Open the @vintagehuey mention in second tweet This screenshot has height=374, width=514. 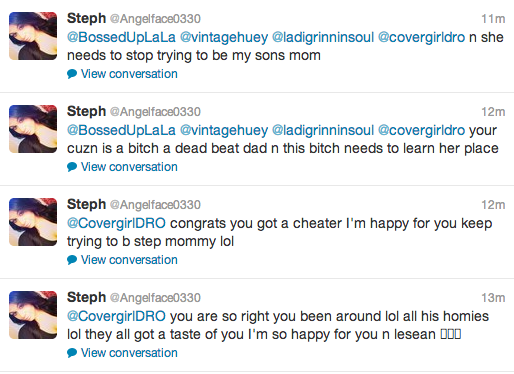[224, 130]
